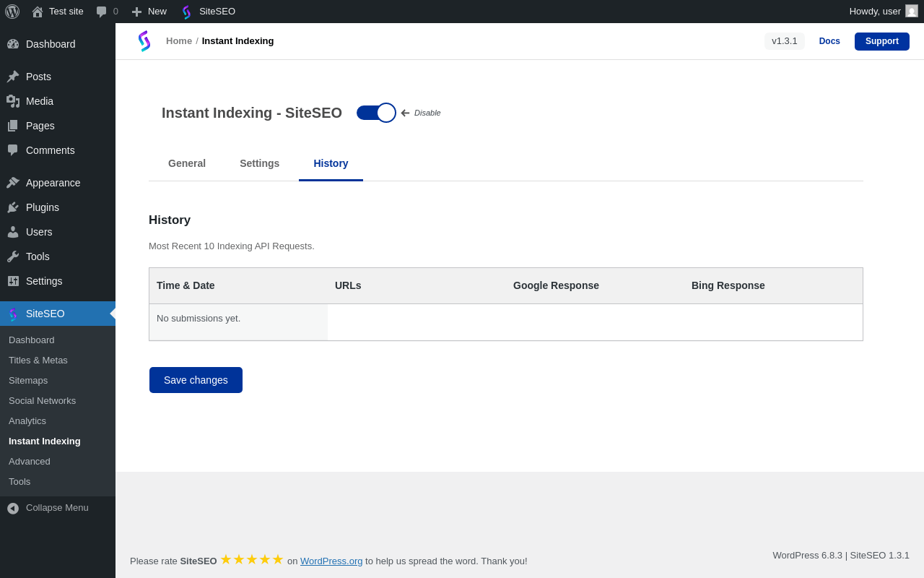The height and width of the screenshot is (578, 924).
Task: Open the WordPress logo menu
Action: click(x=12, y=12)
